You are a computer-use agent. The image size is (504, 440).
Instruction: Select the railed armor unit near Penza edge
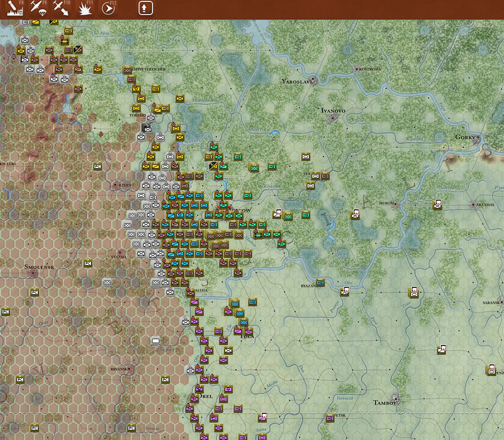[491, 370]
